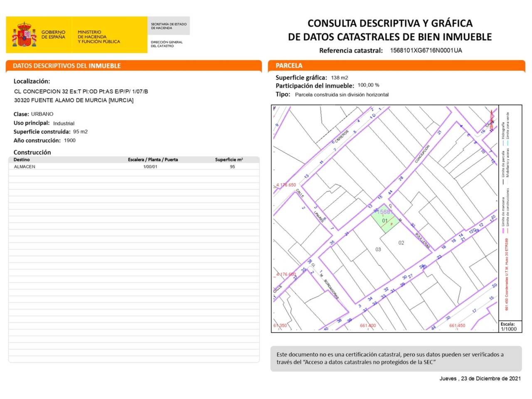The width and height of the screenshot is (532, 399).
Task: Click the grey disclaimer box 'Este documento no es una certificación'
Action: pos(396,358)
